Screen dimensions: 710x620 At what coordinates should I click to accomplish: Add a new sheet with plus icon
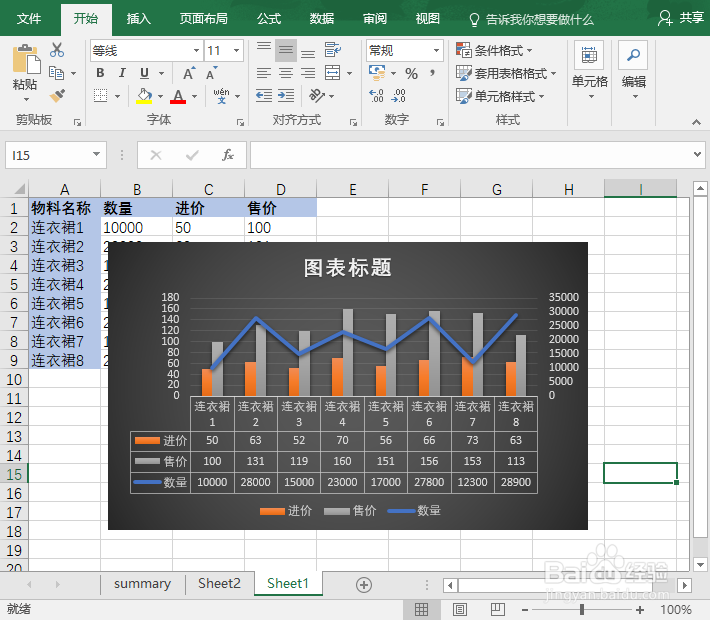[364, 585]
